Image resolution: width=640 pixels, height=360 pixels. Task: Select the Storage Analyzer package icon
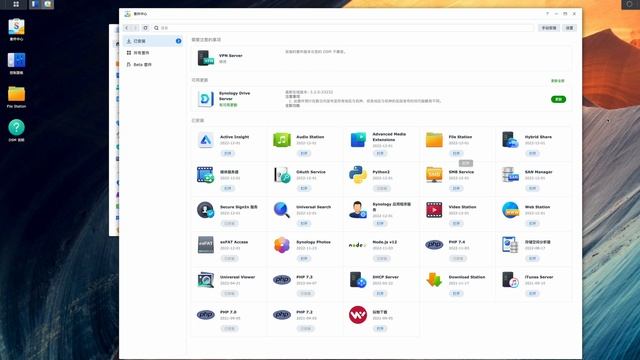pyautogui.click(x=510, y=245)
